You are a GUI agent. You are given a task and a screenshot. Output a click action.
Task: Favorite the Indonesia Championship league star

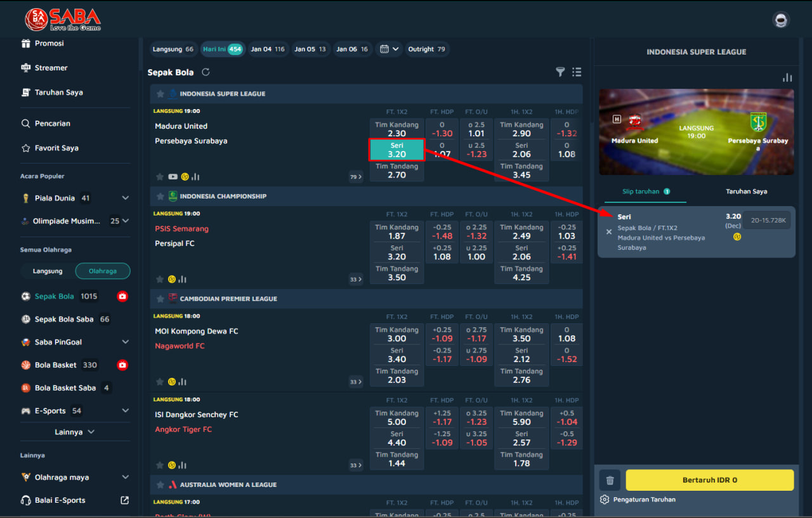(159, 197)
